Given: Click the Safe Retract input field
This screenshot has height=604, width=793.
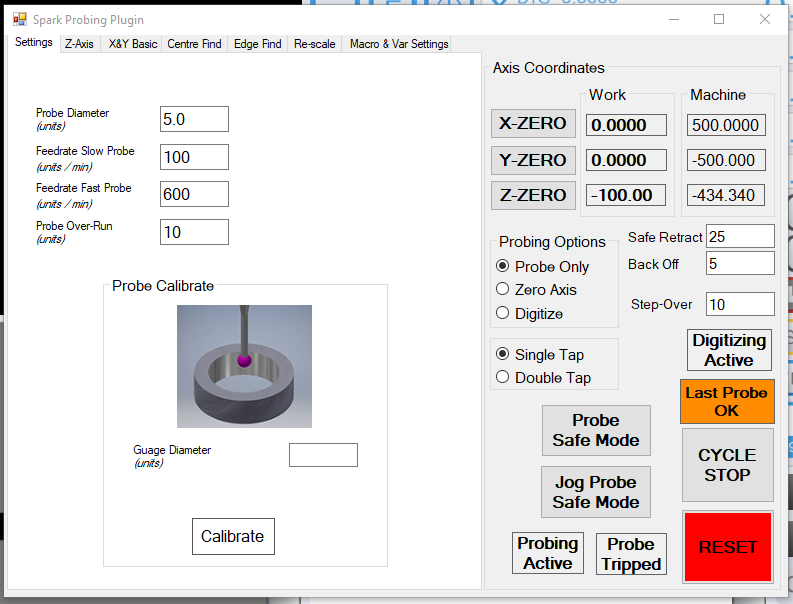Looking at the screenshot, I should point(740,236).
